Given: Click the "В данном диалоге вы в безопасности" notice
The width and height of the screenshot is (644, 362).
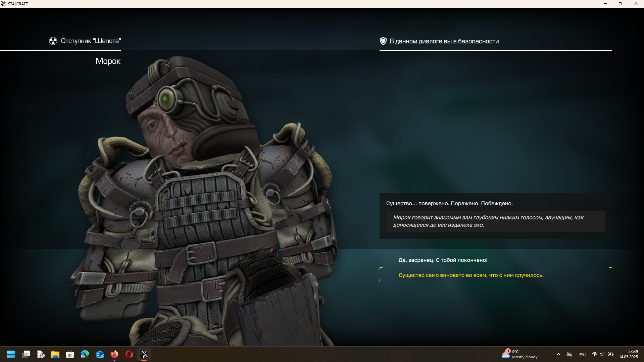Looking at the screenshot, I should pos(444,41).
